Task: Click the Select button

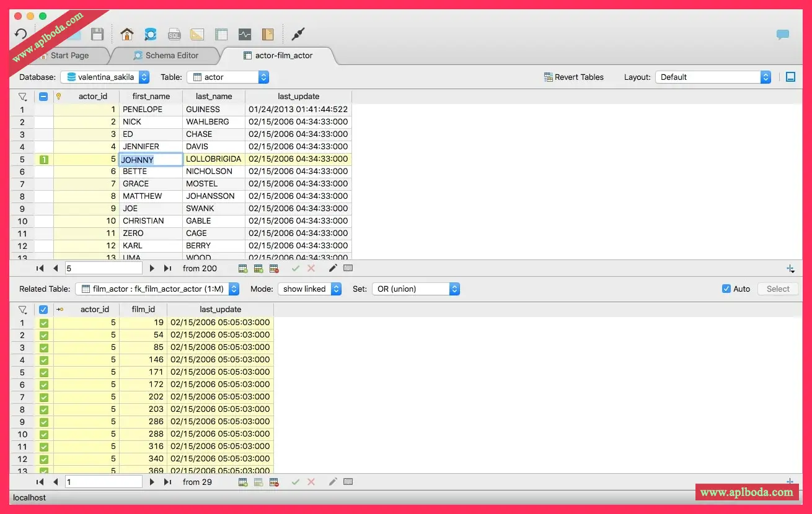Action: [x=778, y=289]
